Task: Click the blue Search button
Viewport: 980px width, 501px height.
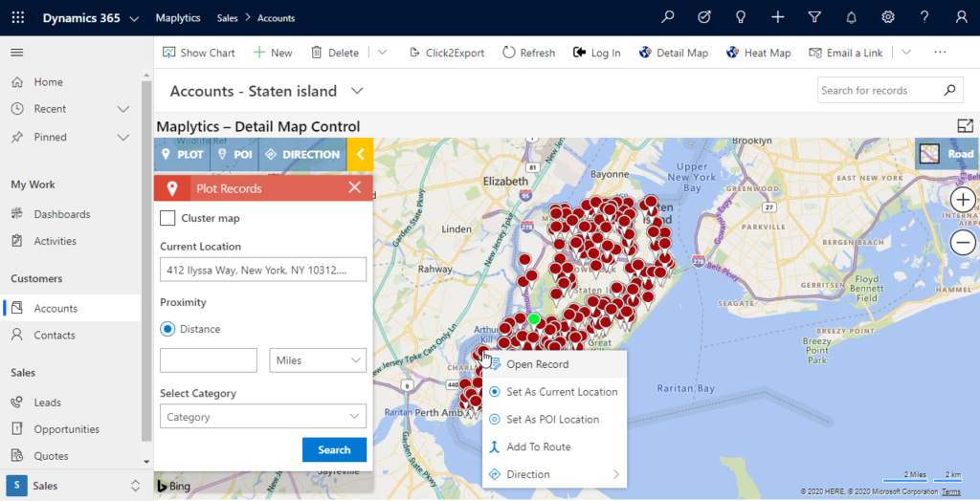Action: [334, 449]
